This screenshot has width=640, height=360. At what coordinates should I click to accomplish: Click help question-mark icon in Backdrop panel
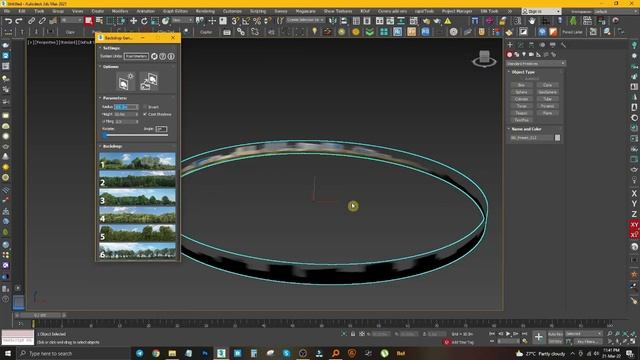(x=162, y=56)
